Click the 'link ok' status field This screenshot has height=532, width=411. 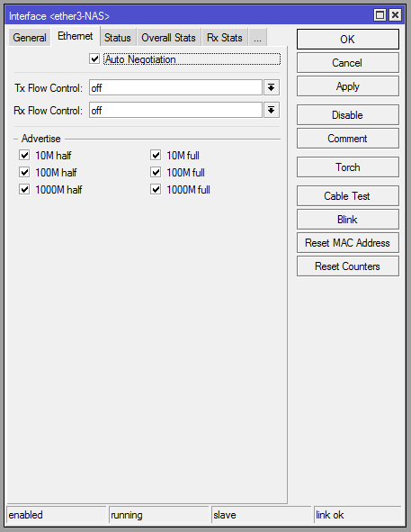pos(358,515)
